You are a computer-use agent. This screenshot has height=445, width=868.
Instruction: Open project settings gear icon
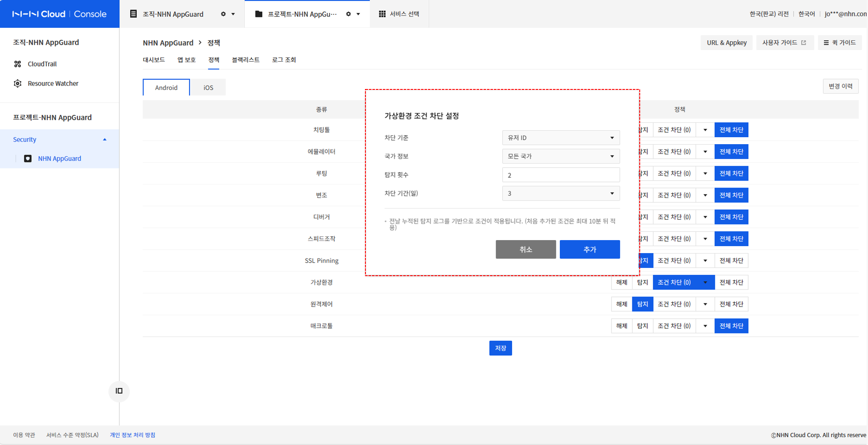[x=349, y=14]
